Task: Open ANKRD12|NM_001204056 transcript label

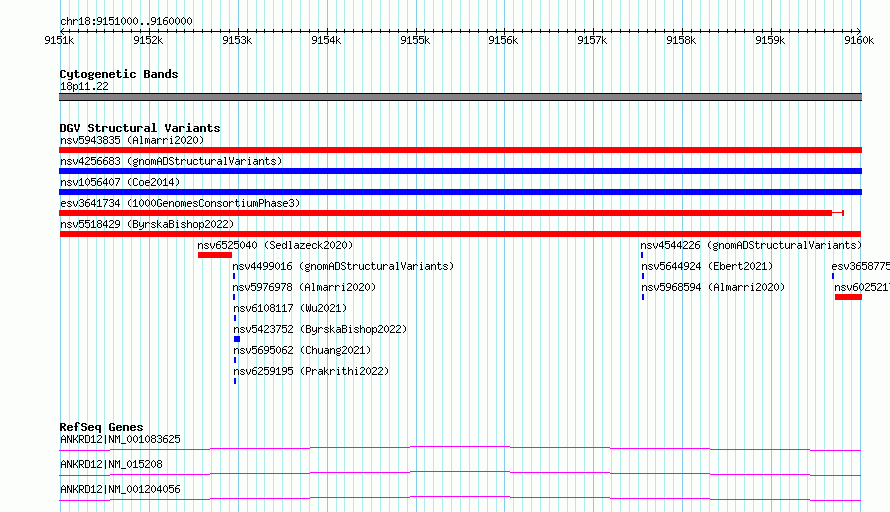Action: coord(120,489)
